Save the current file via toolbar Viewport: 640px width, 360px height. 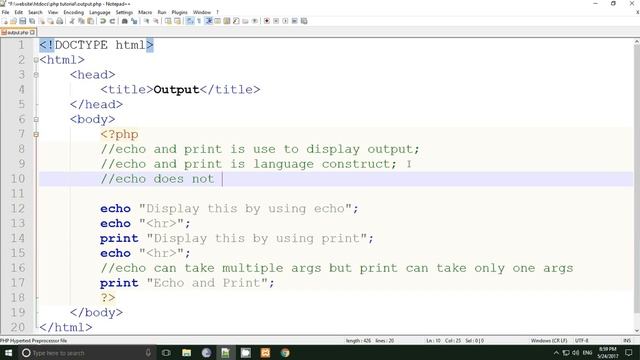coord(23,21)
